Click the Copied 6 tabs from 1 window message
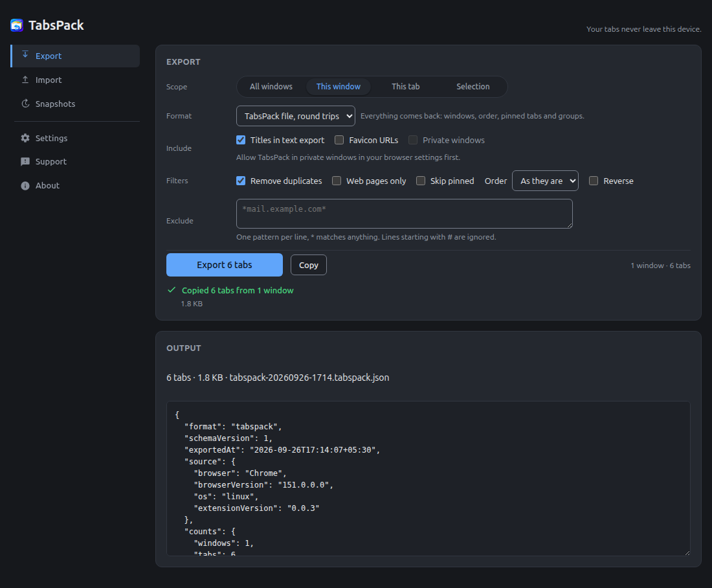This screenshot has width=712, height=588. [x=238, y=290]
